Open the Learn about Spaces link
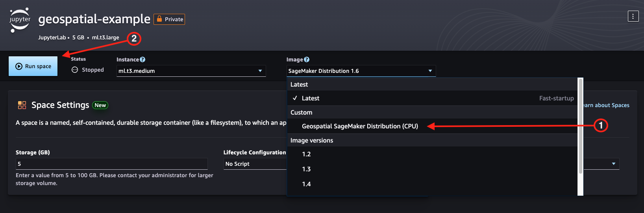 (606, 105)
